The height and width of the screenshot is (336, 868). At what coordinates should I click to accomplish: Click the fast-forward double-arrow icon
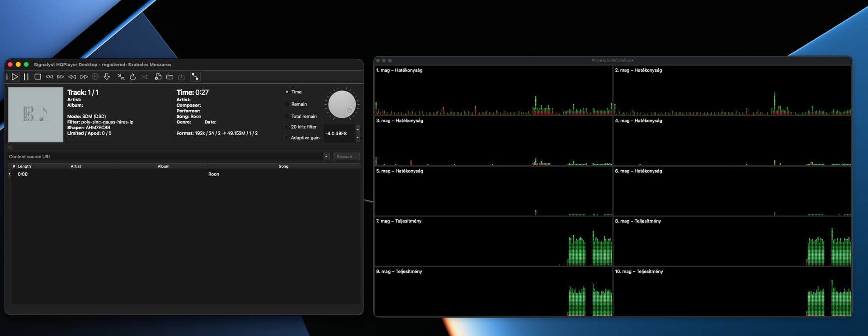[84, 77]
